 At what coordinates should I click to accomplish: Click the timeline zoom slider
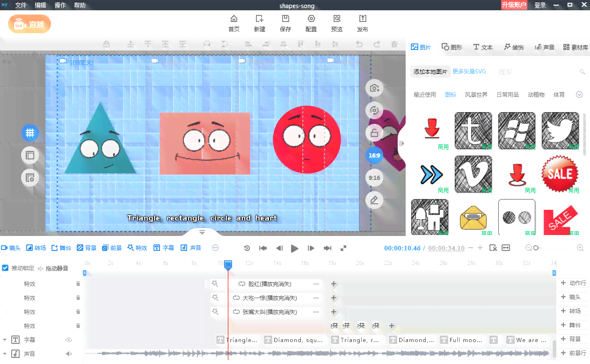pos(536,248)
